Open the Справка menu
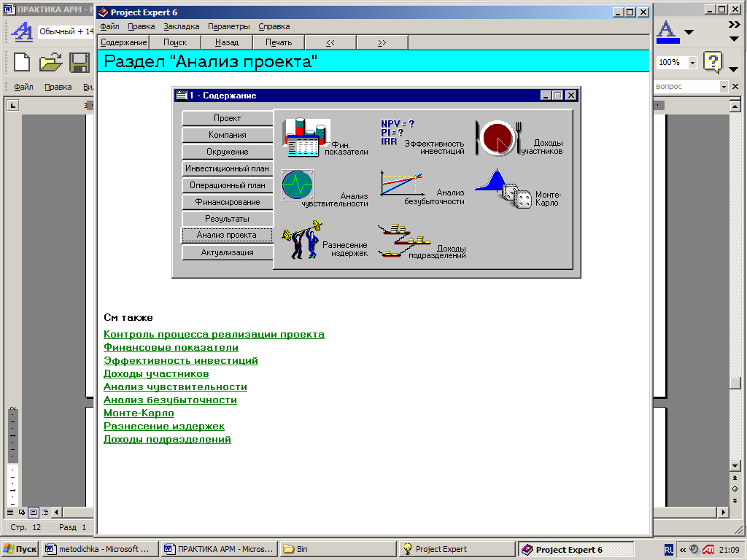Screen dimensions: 747x560 [274, 27]
